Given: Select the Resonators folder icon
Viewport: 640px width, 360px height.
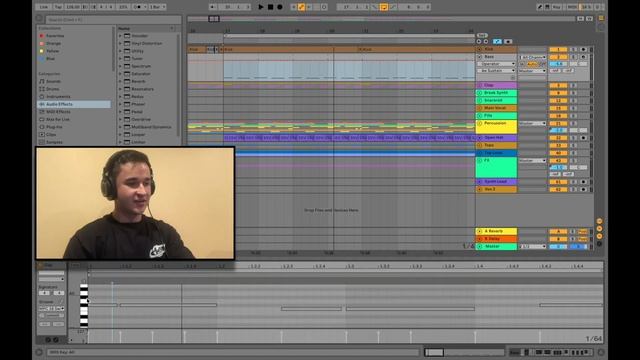Looking at the screenshot, I should click(x=127, y=89).
